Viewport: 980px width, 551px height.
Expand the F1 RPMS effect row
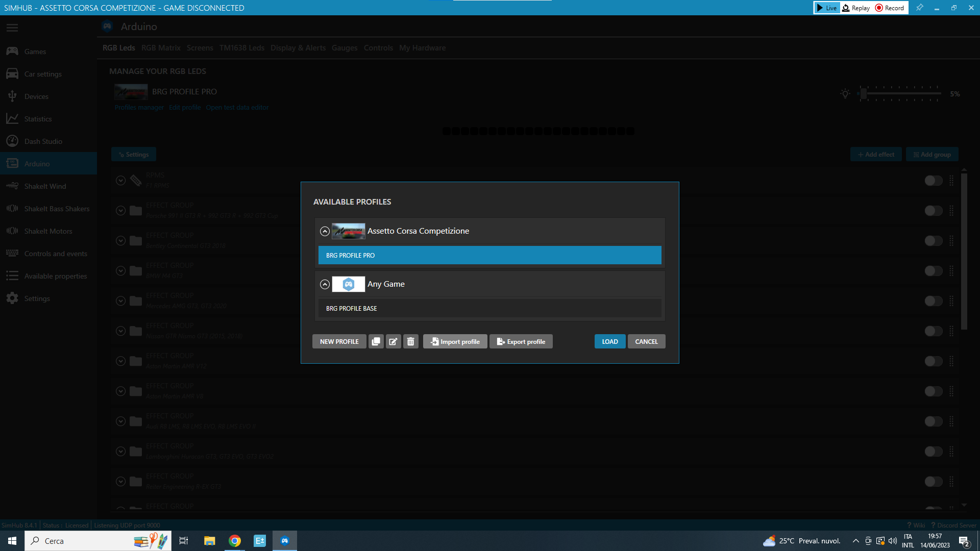click(120, 181)
